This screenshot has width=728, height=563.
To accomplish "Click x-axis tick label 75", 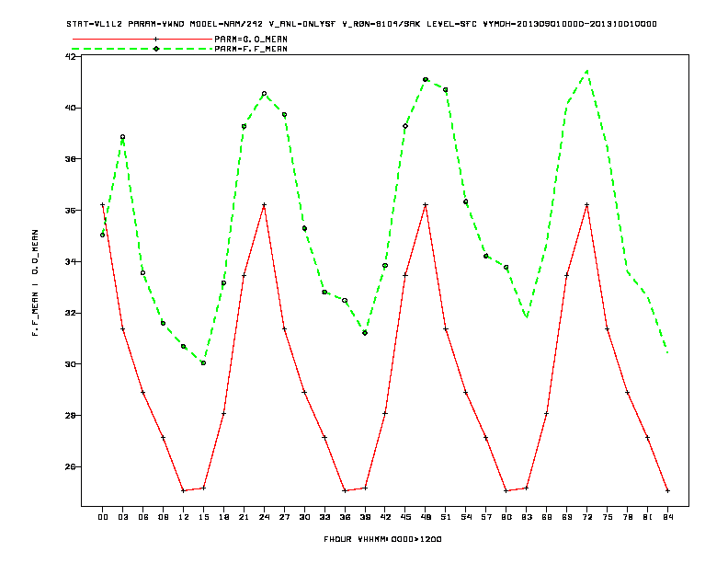I will click(x=608, y=517).
